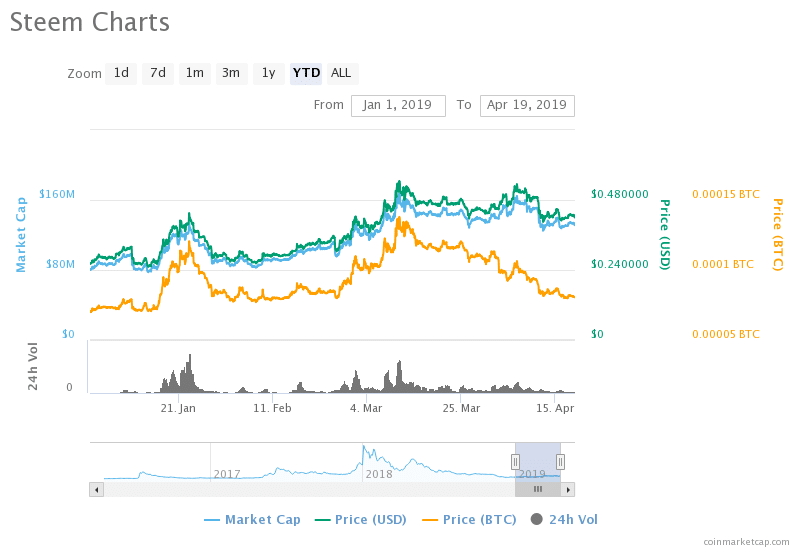Toggle the Price (BTC) legend series

pos(469,520)
